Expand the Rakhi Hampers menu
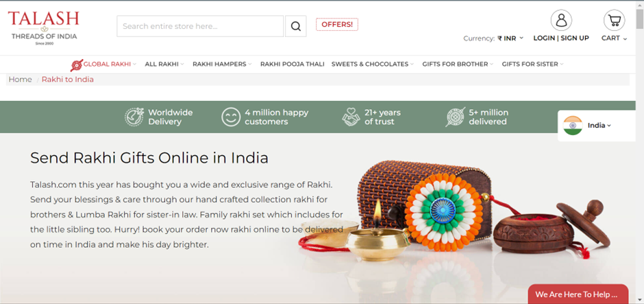This screenshot has width=644, height=304. tap(222, 65)
